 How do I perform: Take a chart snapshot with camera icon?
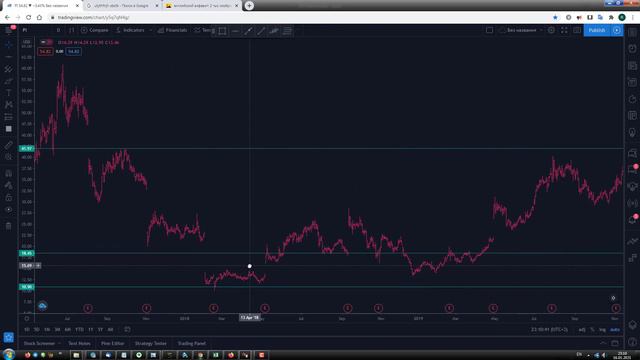(x=577, y=30)
